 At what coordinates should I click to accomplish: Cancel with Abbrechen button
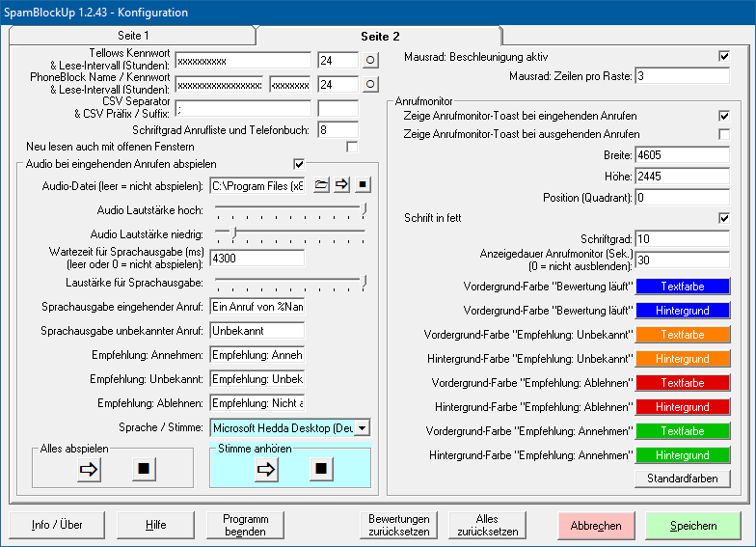point(596,526)
